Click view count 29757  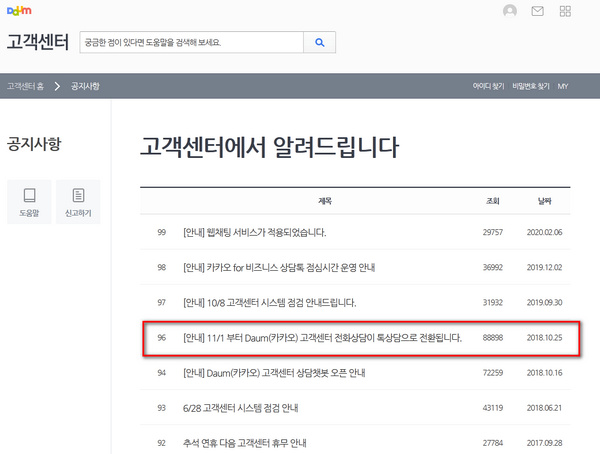pyautogui.click(x=492, y=232)
